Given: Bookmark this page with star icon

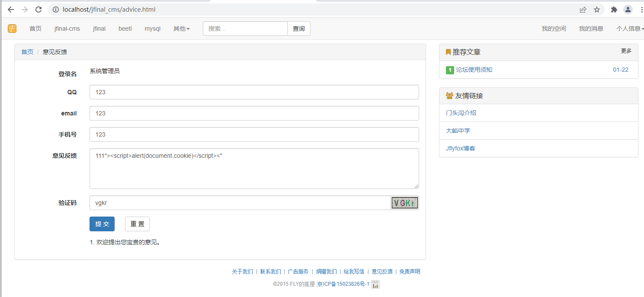Looking at the screenshot, I should (x=597, y=10).
